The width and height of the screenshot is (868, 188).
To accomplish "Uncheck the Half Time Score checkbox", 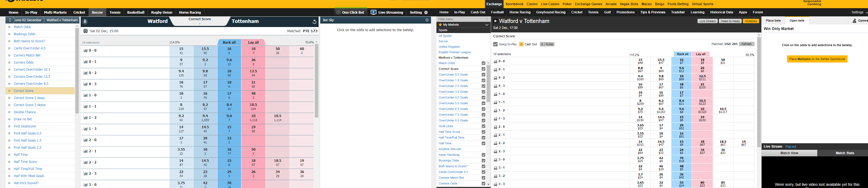I will [x=484, y=132].
